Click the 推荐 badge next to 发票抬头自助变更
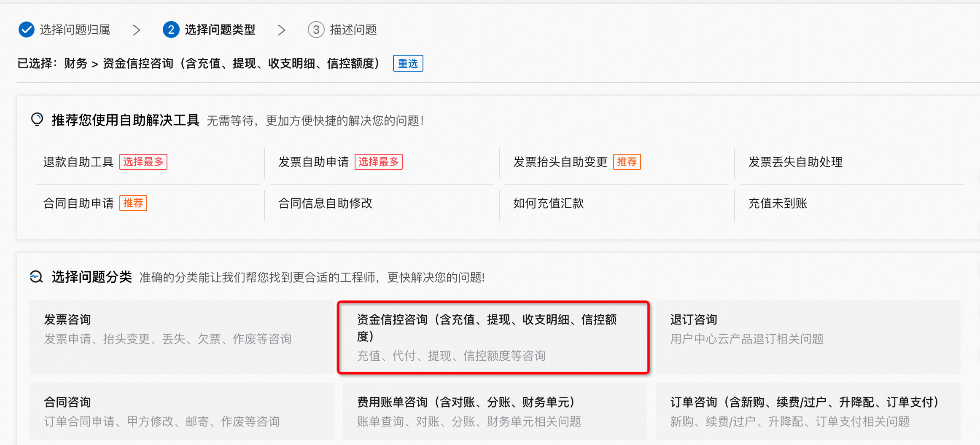The width and height of the screenshot is (980, 445). tap(627, 162)
